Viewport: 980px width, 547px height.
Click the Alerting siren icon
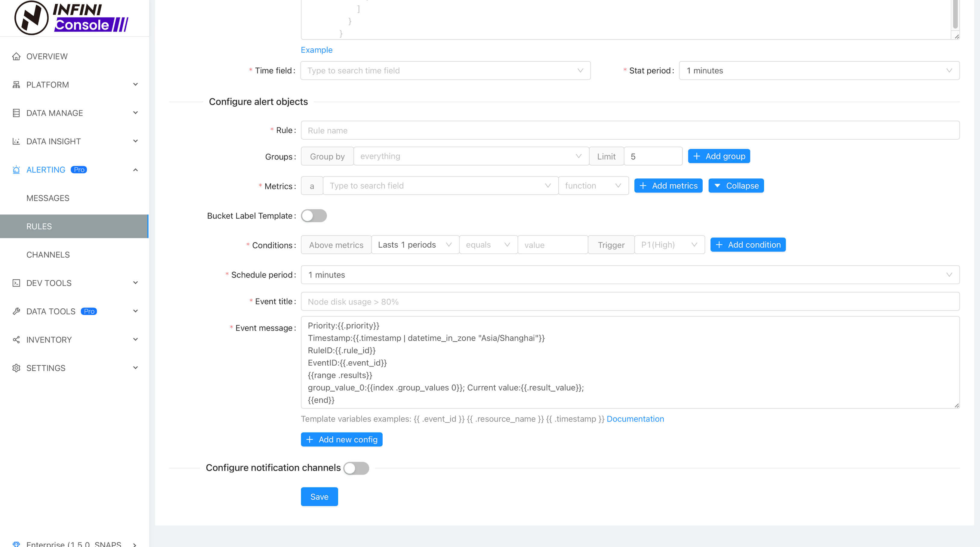tap(16, 170)
